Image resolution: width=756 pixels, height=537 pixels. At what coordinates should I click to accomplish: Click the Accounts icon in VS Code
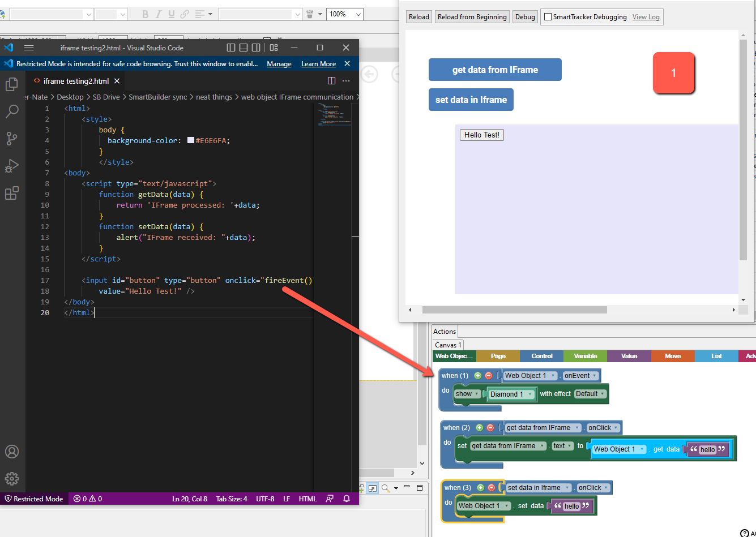pos(11,452)
